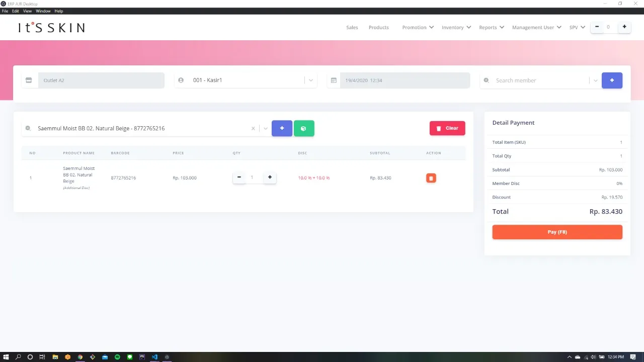644x362 pixels.
Task: Open the Reports navigation menu
Action: point(491,27)
